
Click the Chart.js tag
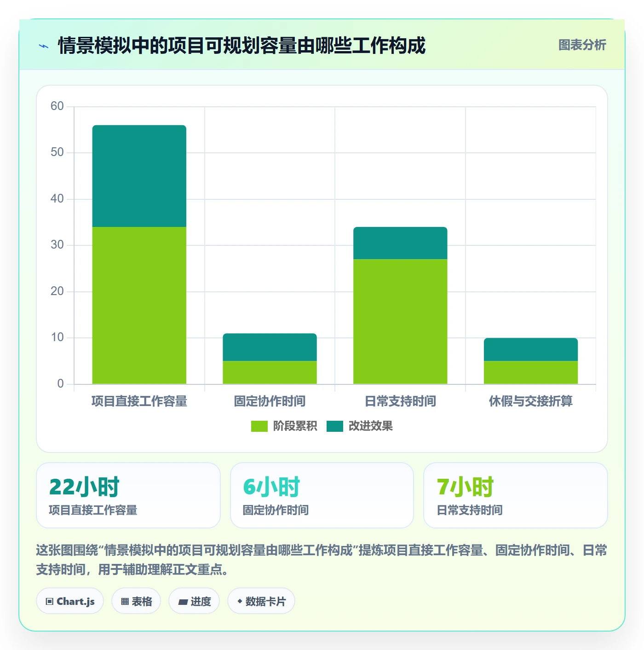[70, 601]
